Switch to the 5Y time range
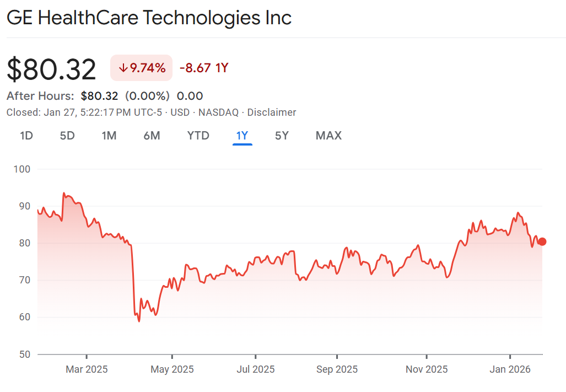 coord(282,136)
